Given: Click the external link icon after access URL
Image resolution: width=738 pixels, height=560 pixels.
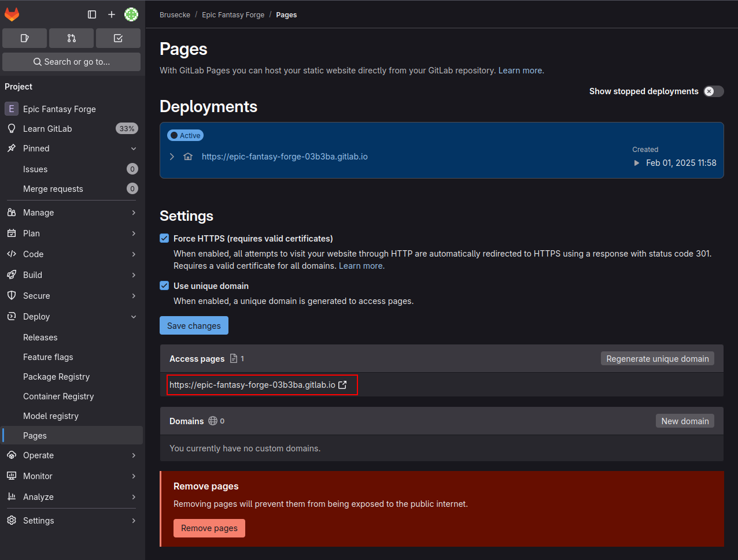Looking at the screenshot, I should pos(342,385).
